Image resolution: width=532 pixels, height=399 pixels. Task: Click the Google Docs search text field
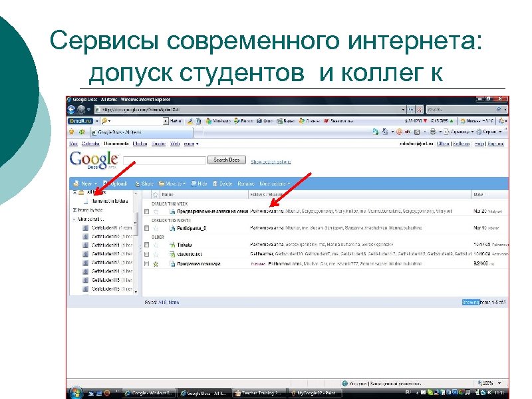(x=164, y=160)
